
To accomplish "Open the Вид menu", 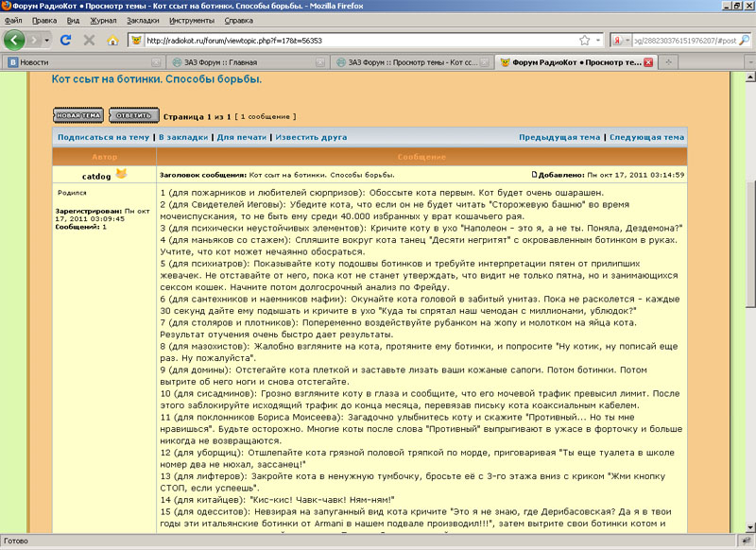I will [x=74, y=21].
